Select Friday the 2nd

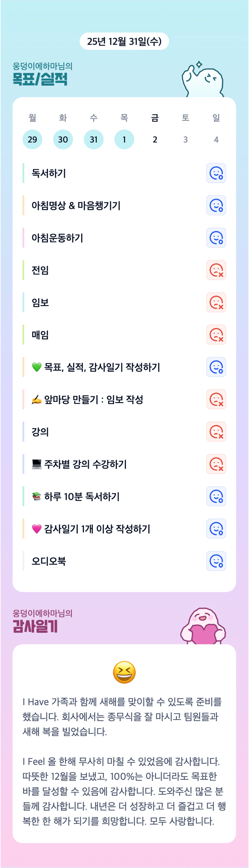pos(155,140)
